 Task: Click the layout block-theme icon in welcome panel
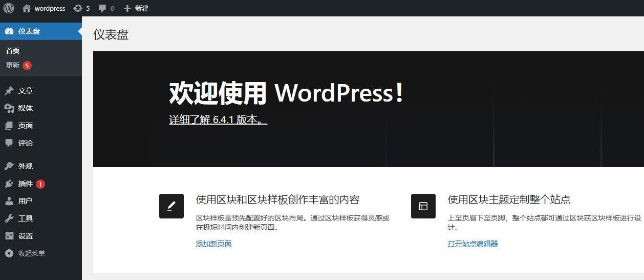423,206
